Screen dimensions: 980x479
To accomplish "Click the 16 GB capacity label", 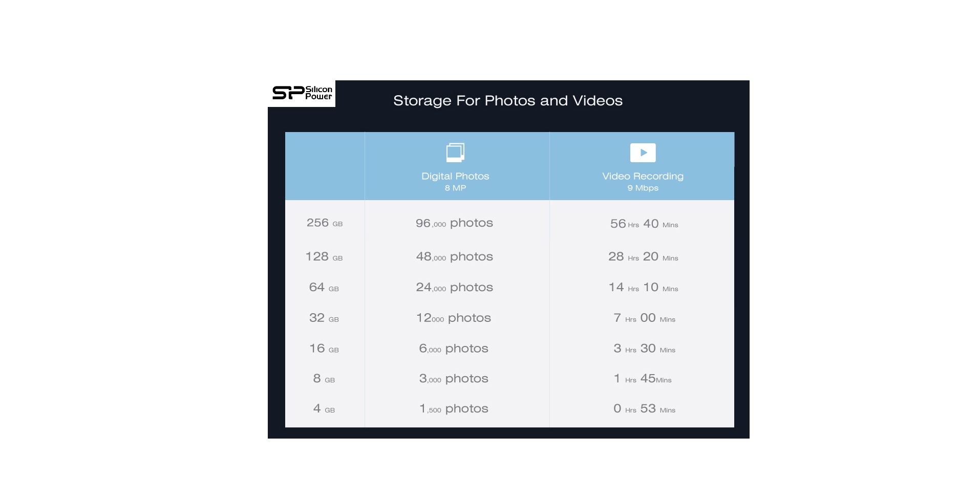I will tap(324, 349).
